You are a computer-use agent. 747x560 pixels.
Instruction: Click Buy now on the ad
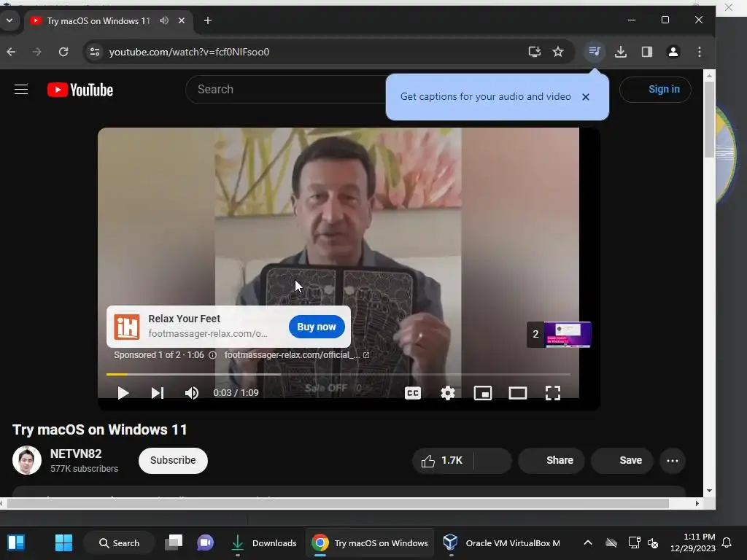tap(317, 327)
